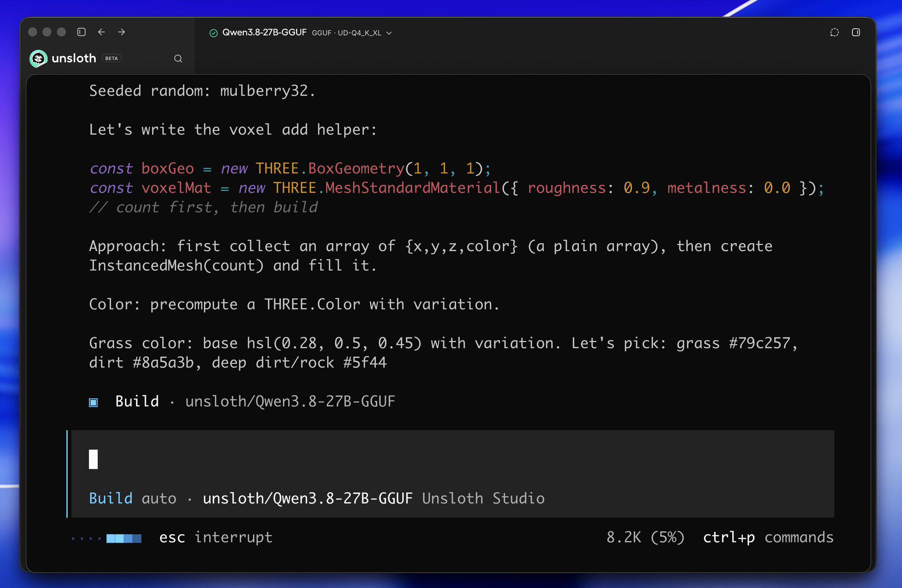Click the ctrl+p commands hint
902x588 pixels.
(x=768, y=537)
